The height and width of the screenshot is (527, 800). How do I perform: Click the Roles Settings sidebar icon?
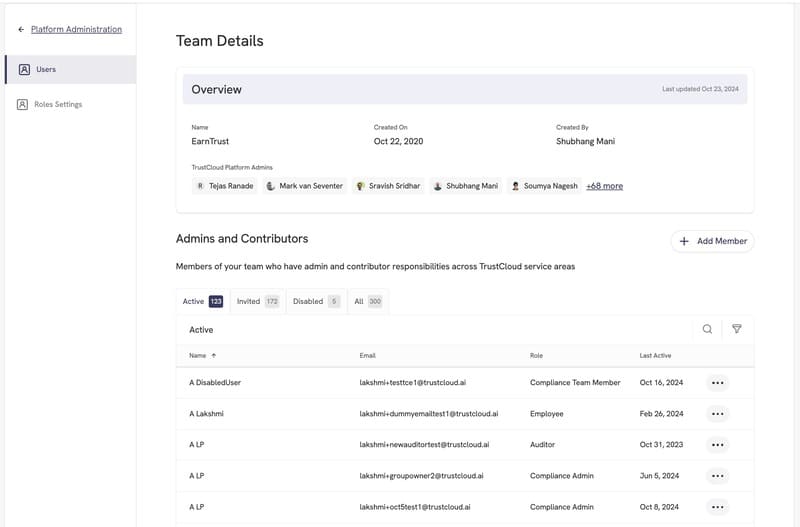(x=24, y=105)
